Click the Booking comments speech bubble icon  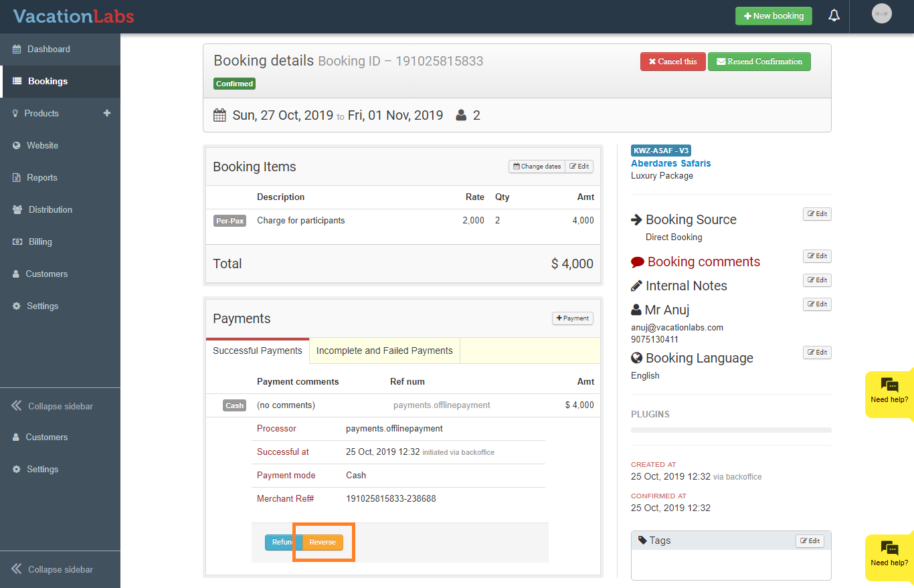[x=637, y=262]
